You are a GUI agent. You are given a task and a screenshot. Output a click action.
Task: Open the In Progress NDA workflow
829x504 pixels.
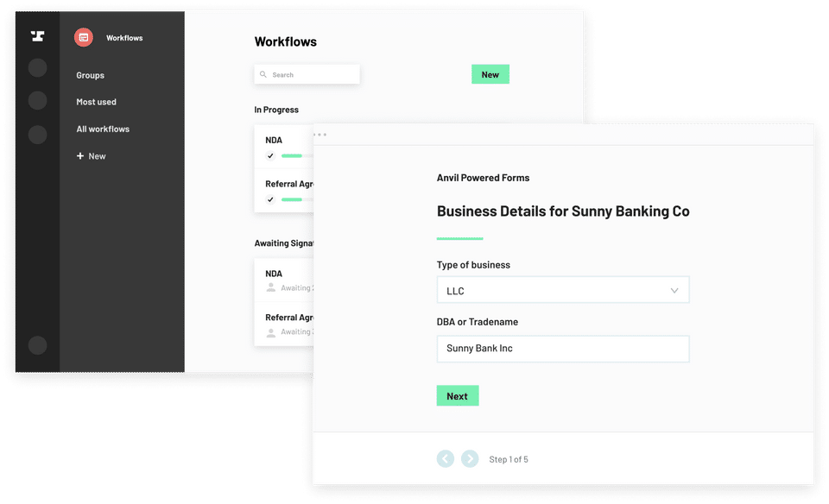(x=284, y=147)
